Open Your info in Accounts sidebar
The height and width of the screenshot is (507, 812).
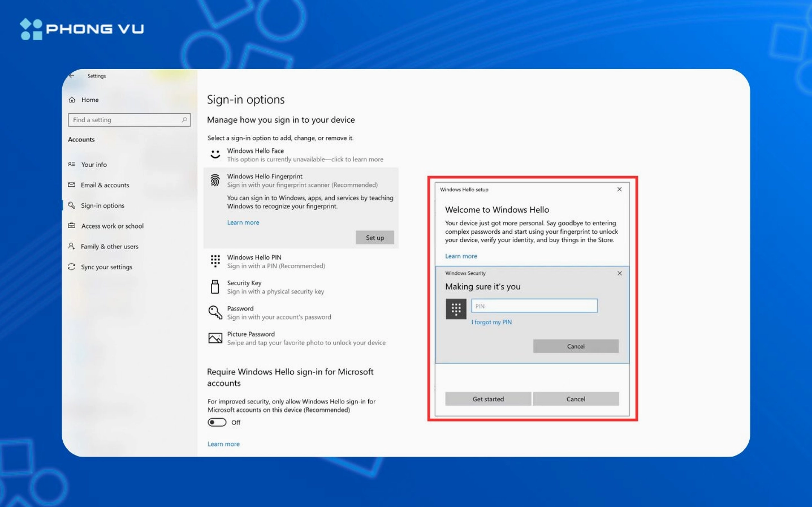[x=94, y=165]
